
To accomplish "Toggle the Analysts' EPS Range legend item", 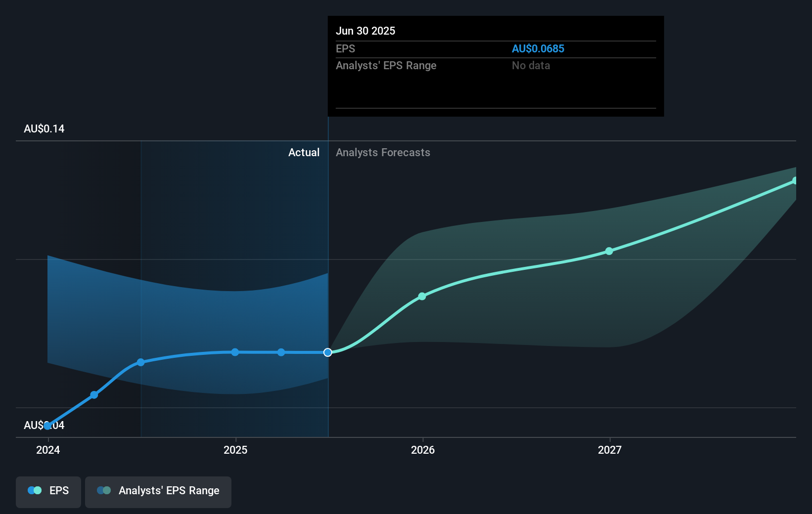I will (158, 491).
